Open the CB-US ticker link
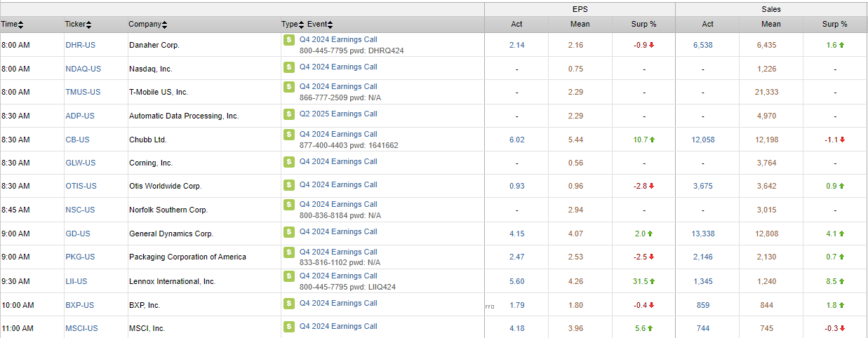The image size is (868, 338). [x=77, y=140]
